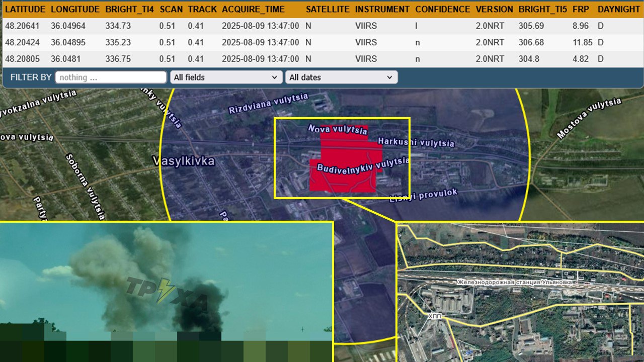Click the railway station satellite inset
This screenshot has width=644, height=362.
click(520, 292)
